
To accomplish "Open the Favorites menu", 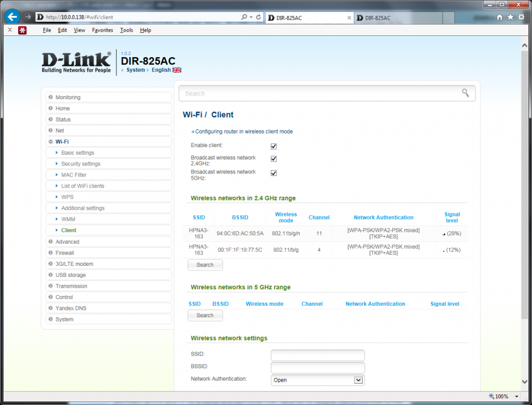I will point(102,30).
